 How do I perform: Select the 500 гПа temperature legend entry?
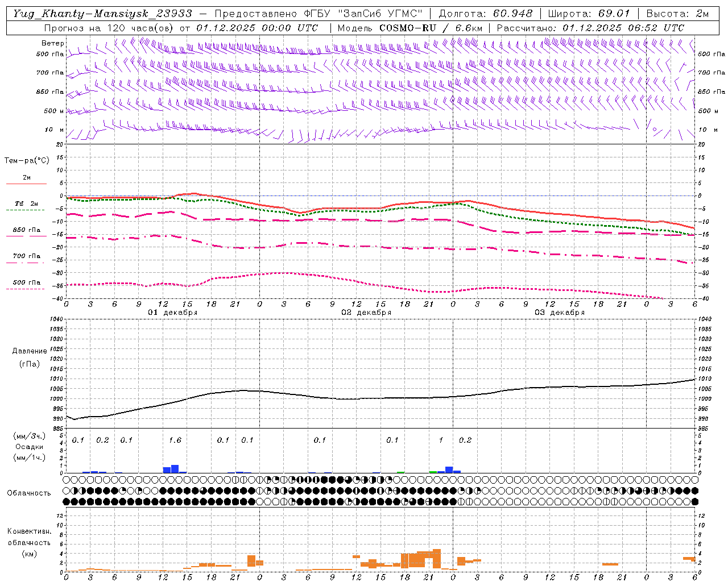[26, 282]
